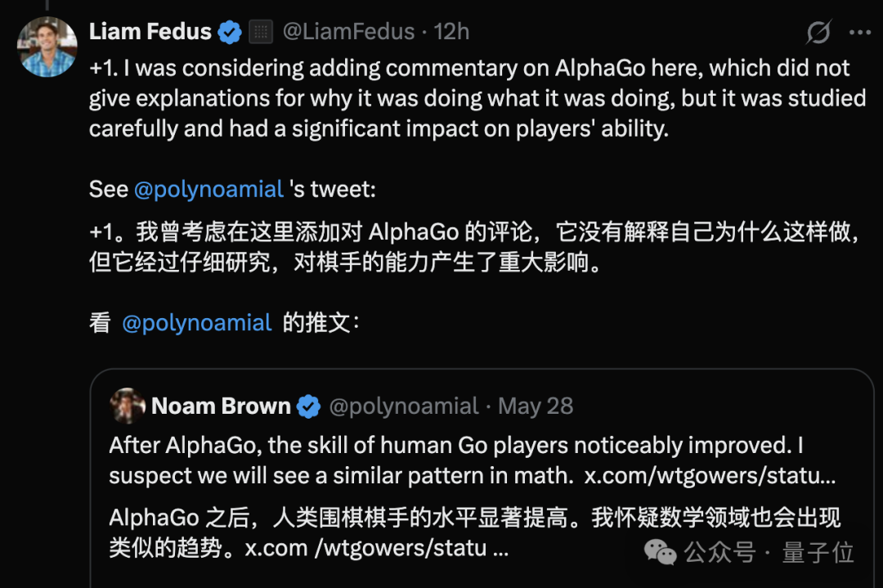This screenshot has width=883, height=588.
Task: Click the Grok explain icon
Action: click(x=818, y=32)
